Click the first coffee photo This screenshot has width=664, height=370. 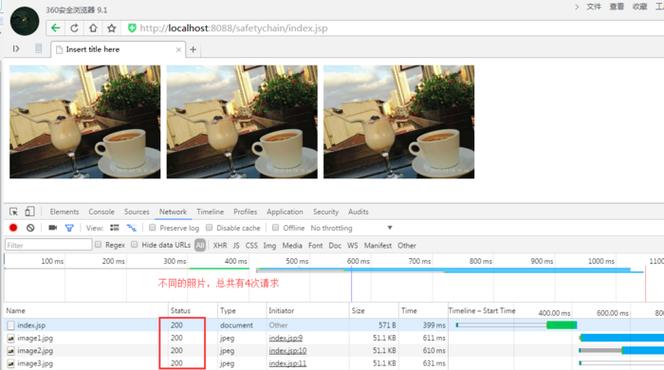[85, 121]
